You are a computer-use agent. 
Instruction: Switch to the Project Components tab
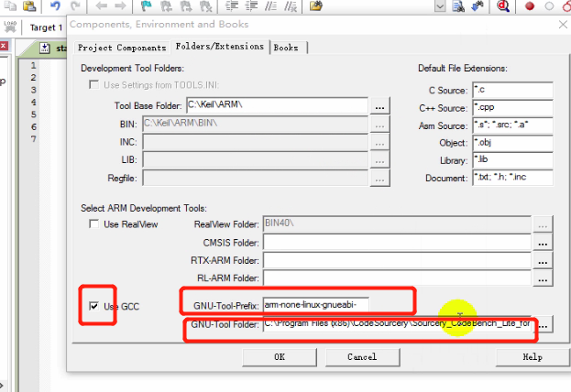[x=122, y=48]
